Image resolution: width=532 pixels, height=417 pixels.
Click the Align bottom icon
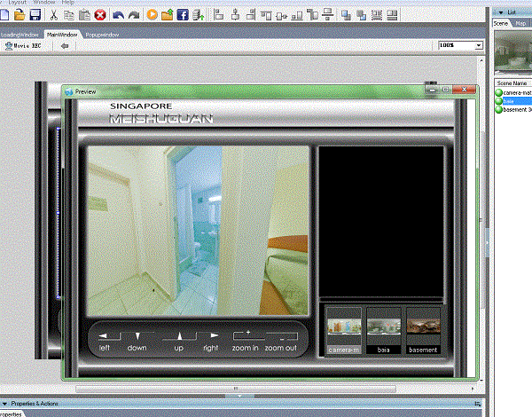(x=297, y=16)
